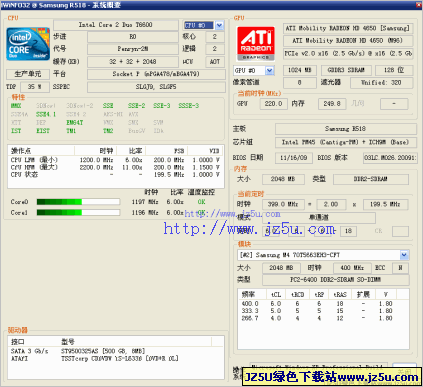
Task: Select the SATA 3 Gb/s ST9500325AS drive row
Action: click(x=115, y=351)
